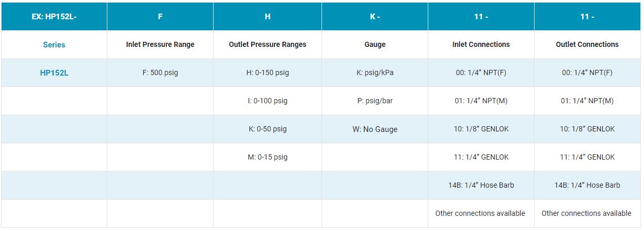The height and width of the screenshot is (231, 644).
Task: Select inlet connection 14B: 1/4" Hose Barb
Action: [x=481, y=185]
